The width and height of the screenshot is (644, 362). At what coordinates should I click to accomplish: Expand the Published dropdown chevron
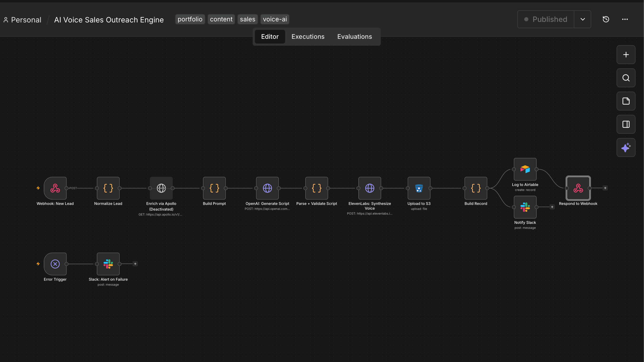583,19
